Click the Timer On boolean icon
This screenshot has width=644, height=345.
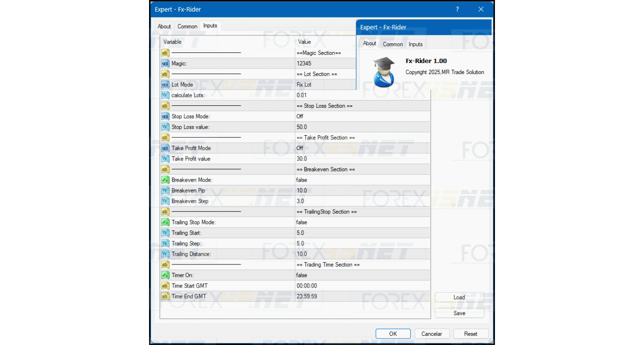click(x=165, y=275)
